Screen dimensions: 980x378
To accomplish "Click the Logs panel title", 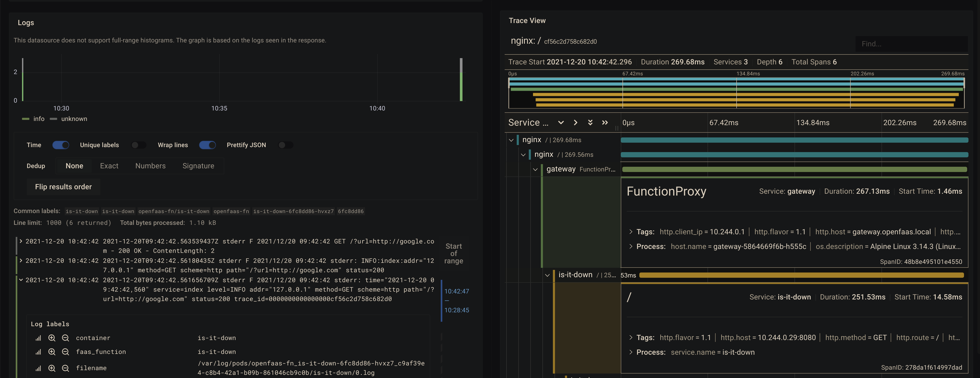I will [26, 23].
